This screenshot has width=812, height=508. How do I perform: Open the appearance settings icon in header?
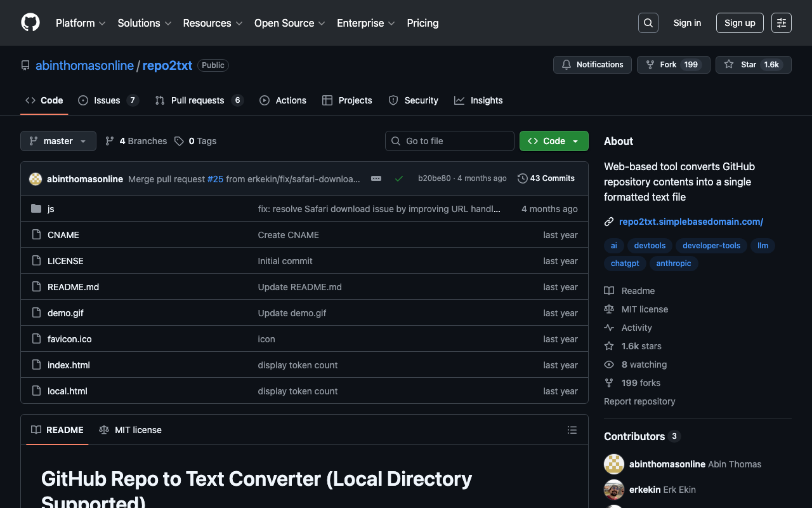coord(781,23)
